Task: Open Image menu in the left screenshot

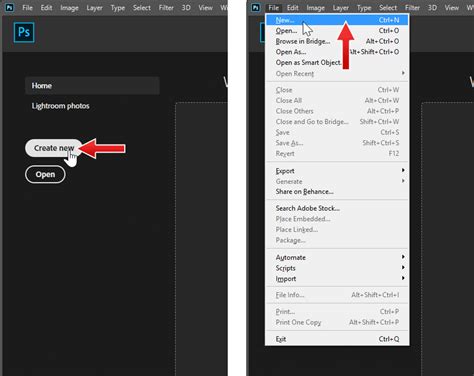Action: 69,8
